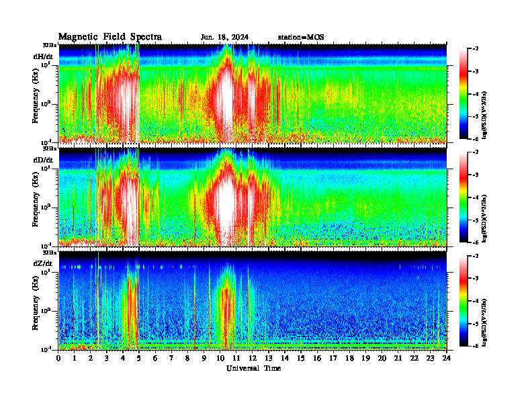532x411 pixels.
Task: Click hour "14" on Universal Time axis
Action: click(x=285, y=359)
